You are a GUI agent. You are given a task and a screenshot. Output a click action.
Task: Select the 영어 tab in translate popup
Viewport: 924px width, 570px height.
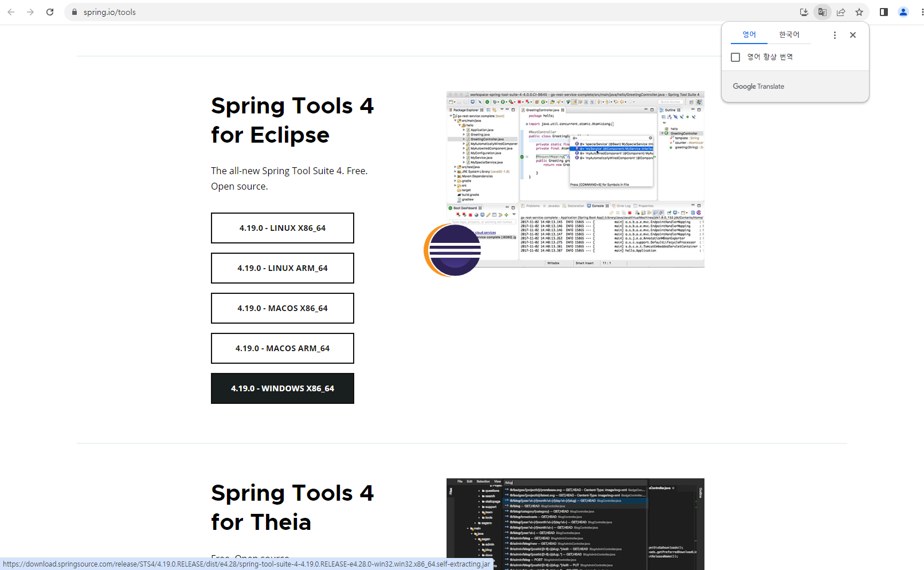[x=749, y=34]
